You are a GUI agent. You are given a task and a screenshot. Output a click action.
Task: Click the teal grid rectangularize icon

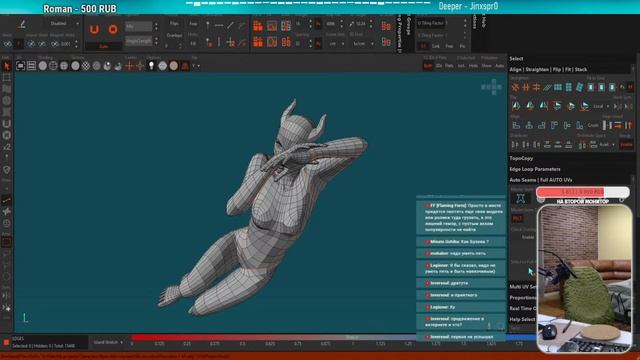(x=558, y=87)
